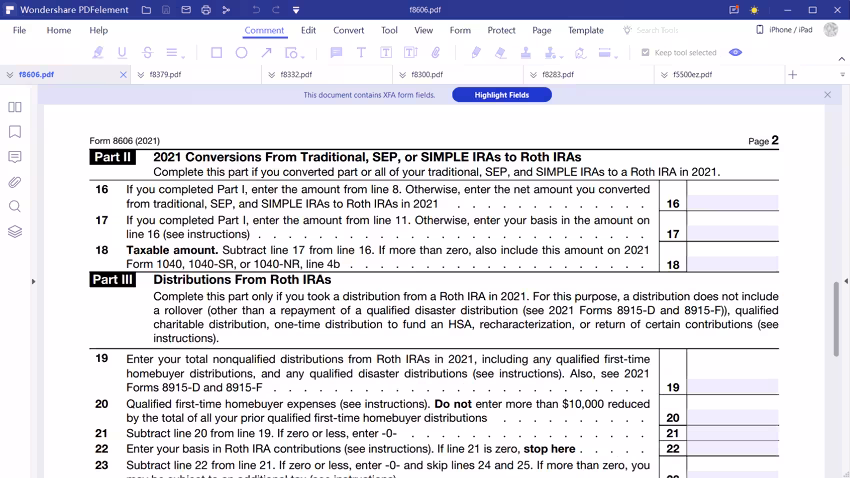Switch to the f8332.pdf document tab
Screen dimensions: 850x478
[x=327, y=74]
